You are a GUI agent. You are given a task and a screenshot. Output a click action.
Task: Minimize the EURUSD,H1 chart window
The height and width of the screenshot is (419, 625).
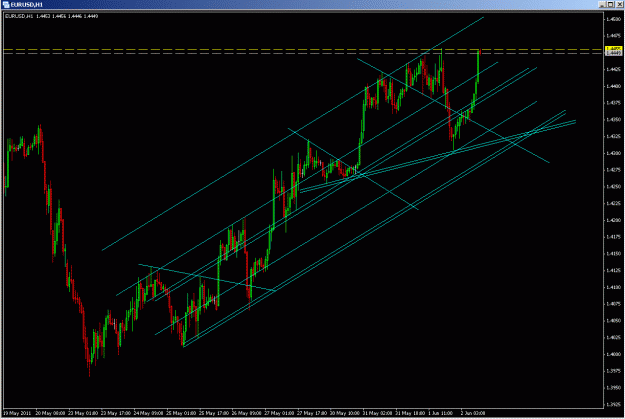(602, 4)
